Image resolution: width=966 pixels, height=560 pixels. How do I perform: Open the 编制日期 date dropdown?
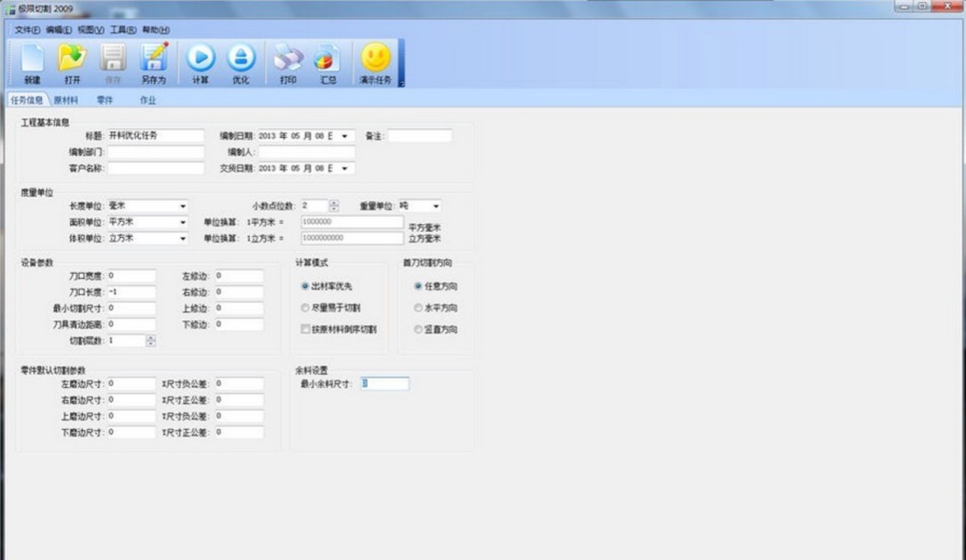click(x=345, y=136)
